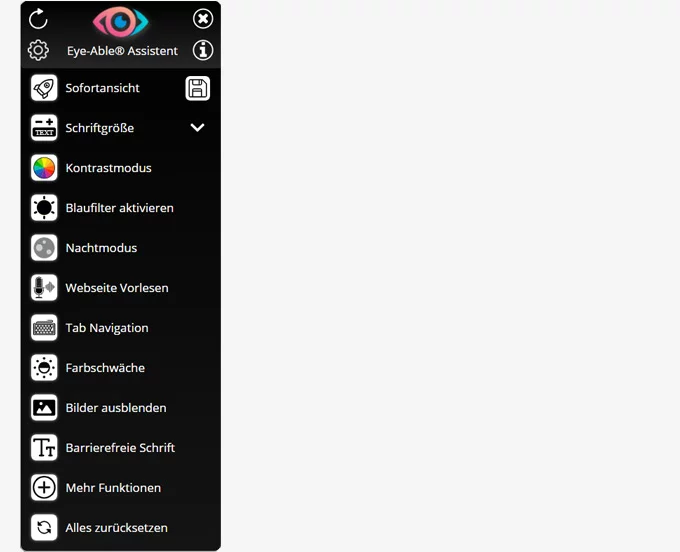Screen dimensions: 680x552
Task: Save settings with the floppy disk icon
Action: 198,88
